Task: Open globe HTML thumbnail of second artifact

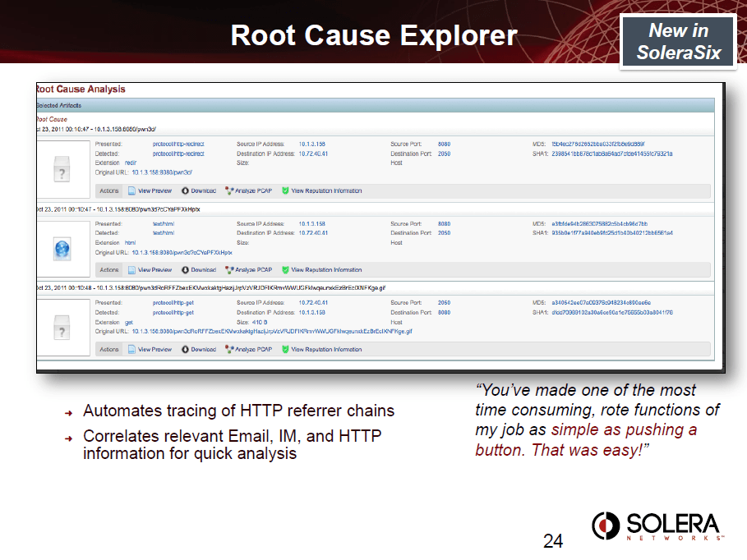Action: point(62,249)
